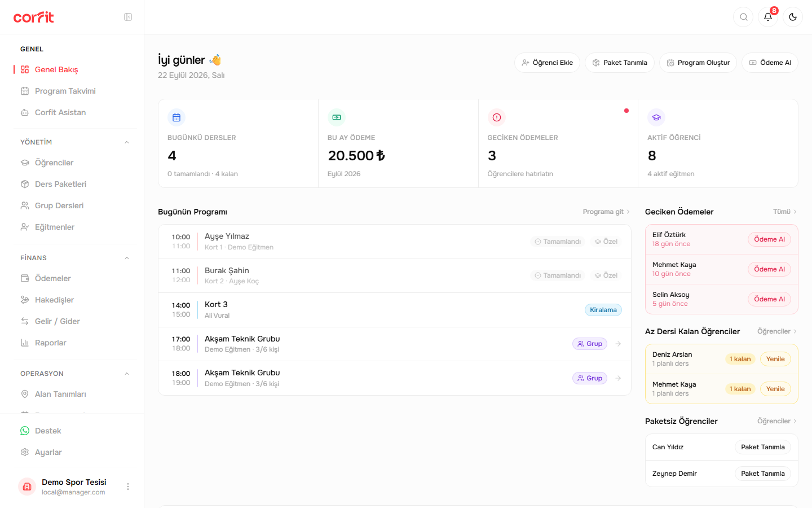Click the Program Oluştur button
Viewport: 812px width, 508px height.
tap(698, 63)
